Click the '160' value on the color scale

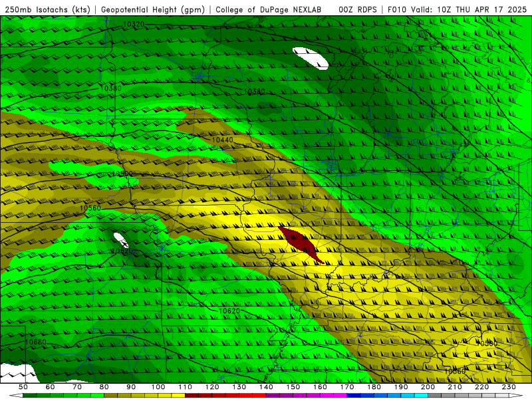click(x=321, y=387)
